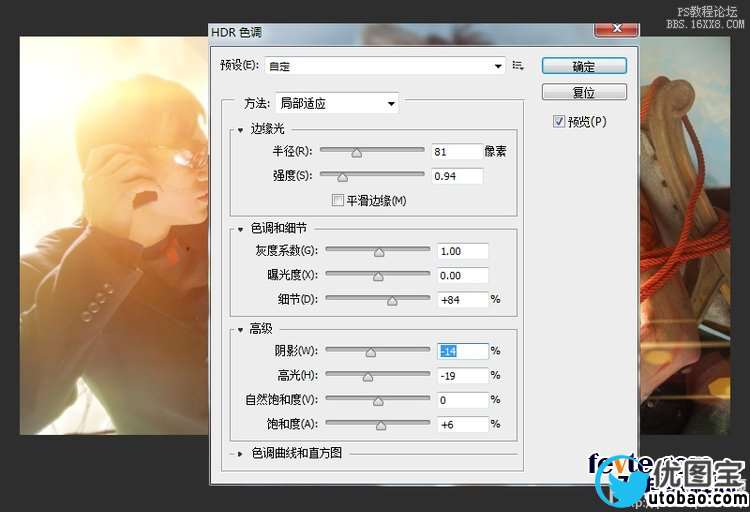The image size is (750, 512).
Task: Click the 灰度系数(G) slider handle
Action: point(379,252)
